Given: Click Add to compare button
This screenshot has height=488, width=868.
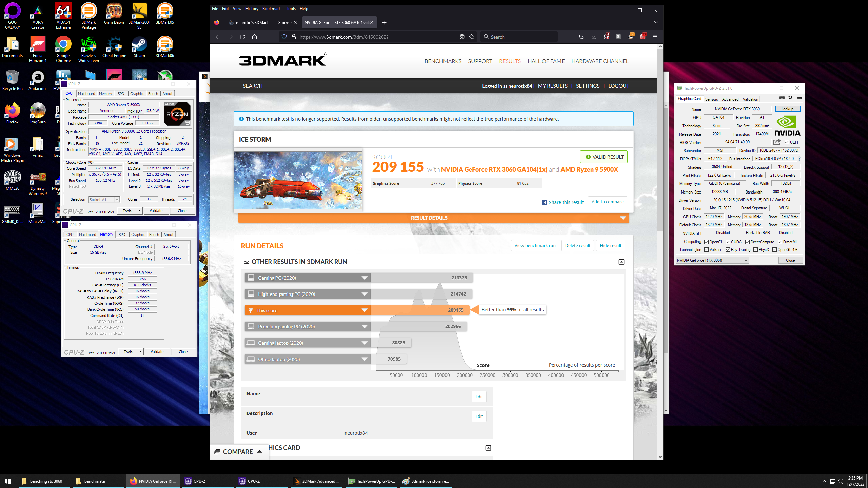Looking at the screenshot, I should pyautogui.click(x=608, y=202).
